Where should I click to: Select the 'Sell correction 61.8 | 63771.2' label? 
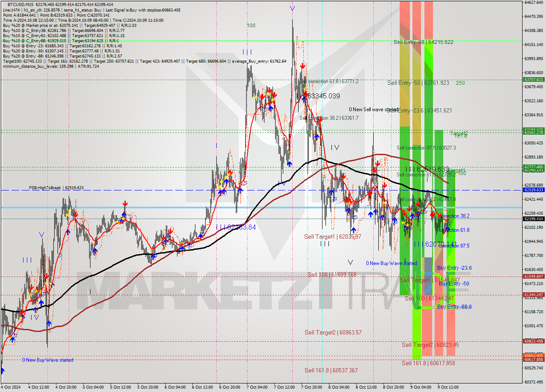click(x=328, y=81)
